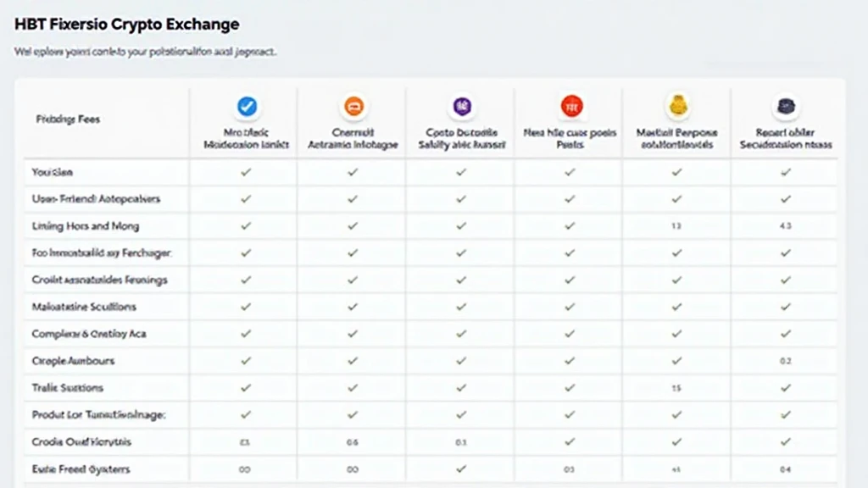Click the orange exchange icon in header
This screenshot has width=868, height=488.
pyautogui.click(x=353, y=107)
